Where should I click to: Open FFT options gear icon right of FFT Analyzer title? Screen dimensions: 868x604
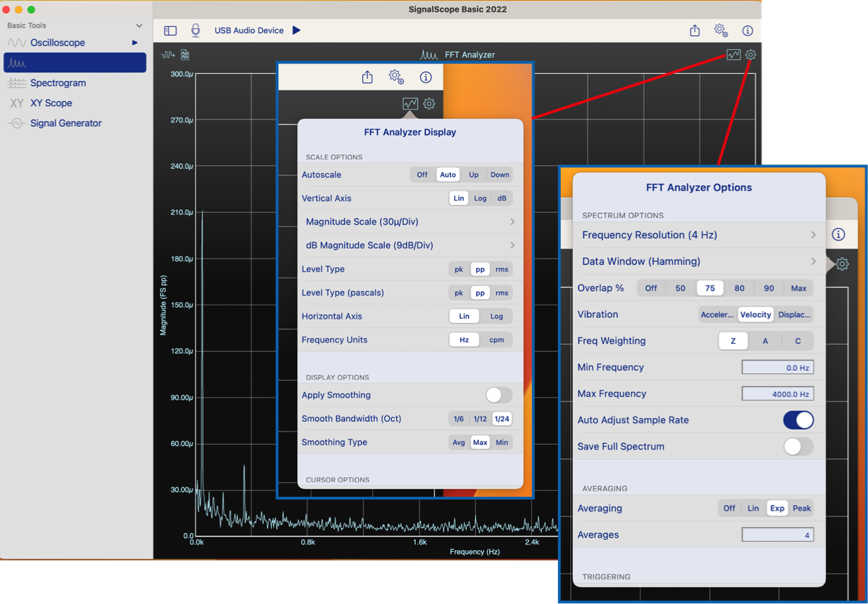click(x=751, y=55)
